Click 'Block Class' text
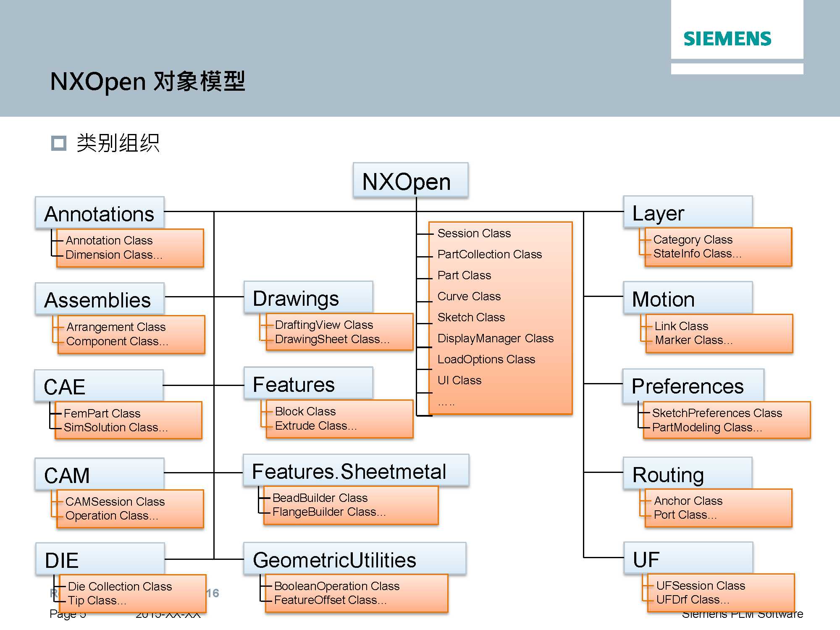 coord(305,411)
